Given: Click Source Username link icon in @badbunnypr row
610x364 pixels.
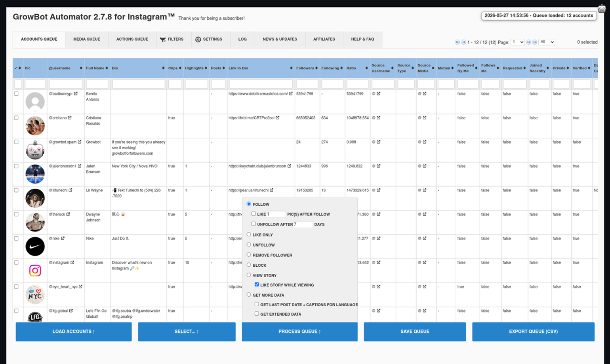Looking at the screenshot, I should point(379,94).
